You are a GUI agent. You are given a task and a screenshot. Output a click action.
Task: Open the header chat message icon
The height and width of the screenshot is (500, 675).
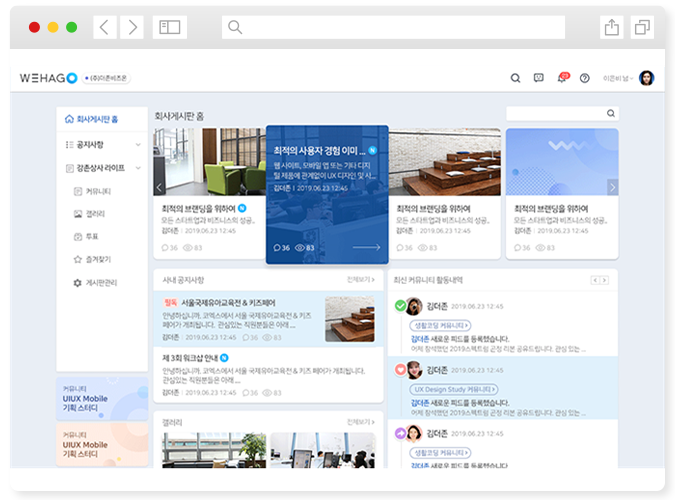pos(539,78)
